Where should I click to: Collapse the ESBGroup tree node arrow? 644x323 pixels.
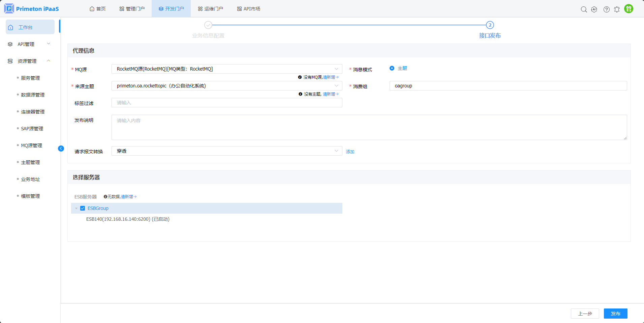pyautogui.click(x=76, y=208)
